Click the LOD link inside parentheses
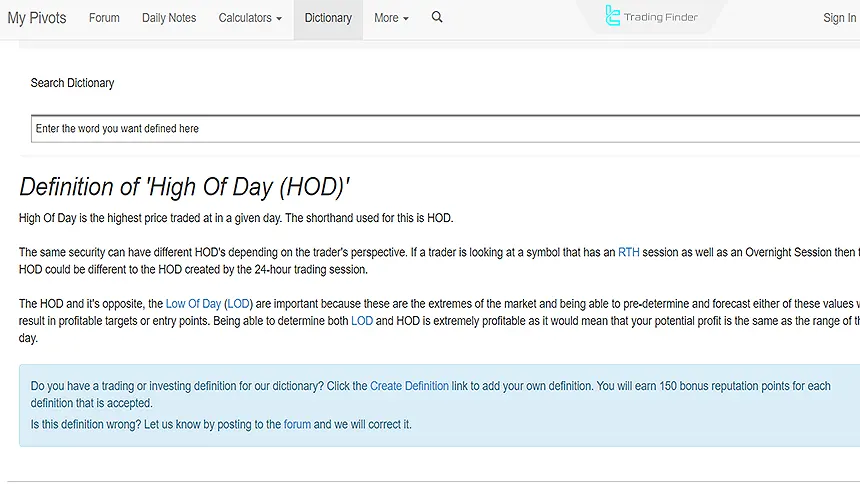The image size is (860, 484). point(238,304)
